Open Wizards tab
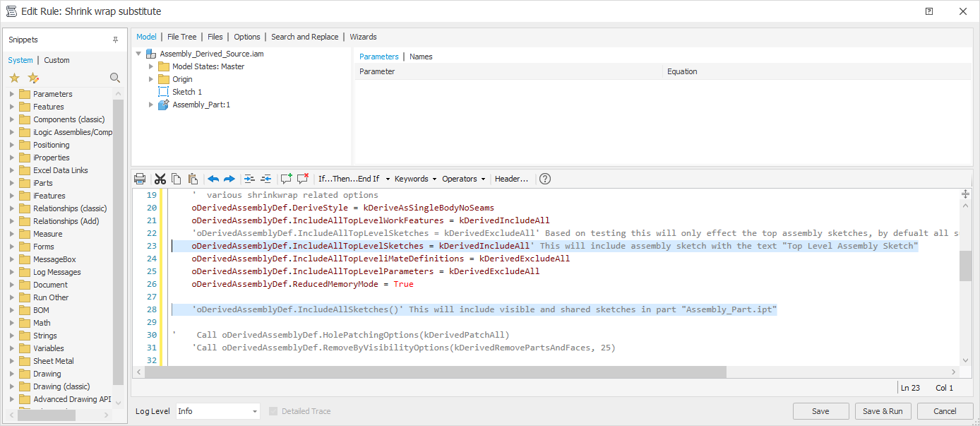980x426 pixels. pos(363,37)
